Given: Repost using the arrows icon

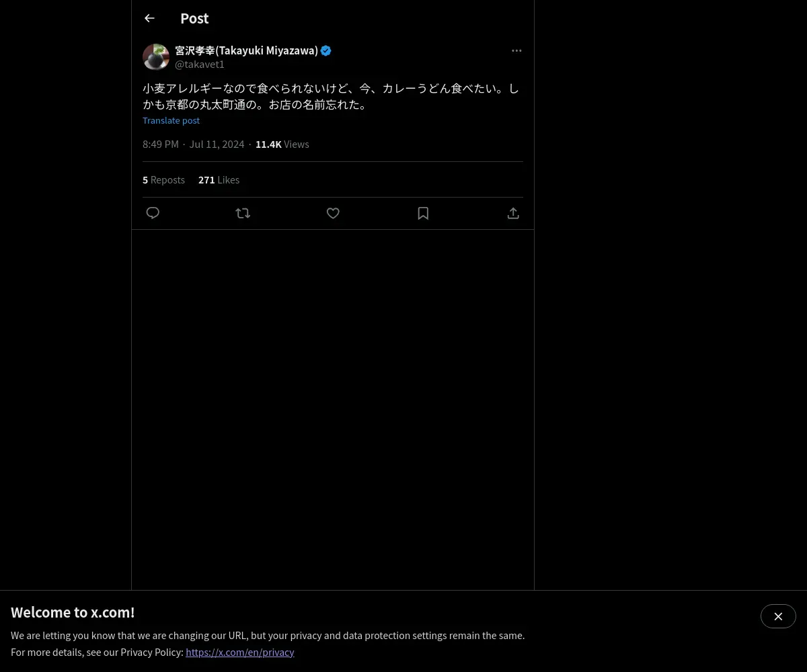Looking at the screenshot, I should [243, 213].
